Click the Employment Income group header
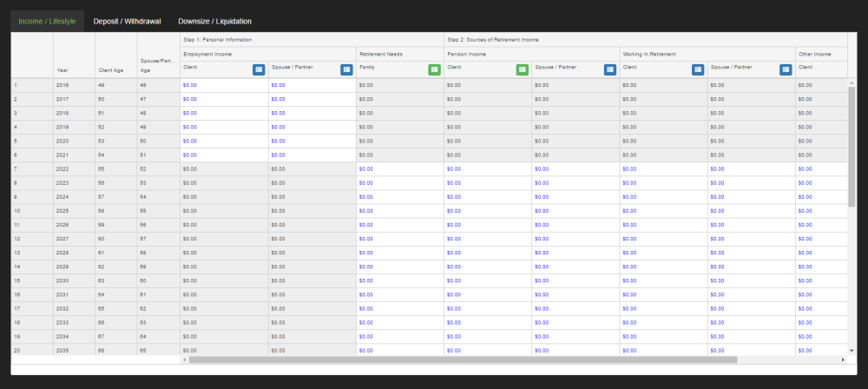Screen dimensions: 868x389 (x=268, y=55)
